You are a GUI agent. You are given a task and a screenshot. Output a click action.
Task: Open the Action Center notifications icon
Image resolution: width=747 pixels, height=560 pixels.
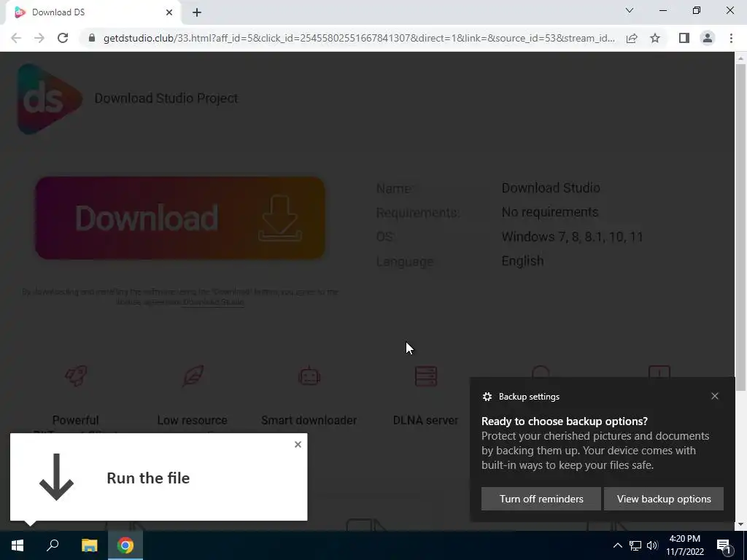point(724,545)
